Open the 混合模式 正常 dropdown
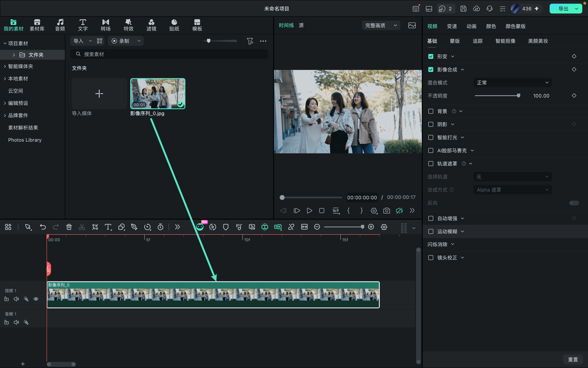The width and height of the screenshot is (588, 368). pos(512,83)
